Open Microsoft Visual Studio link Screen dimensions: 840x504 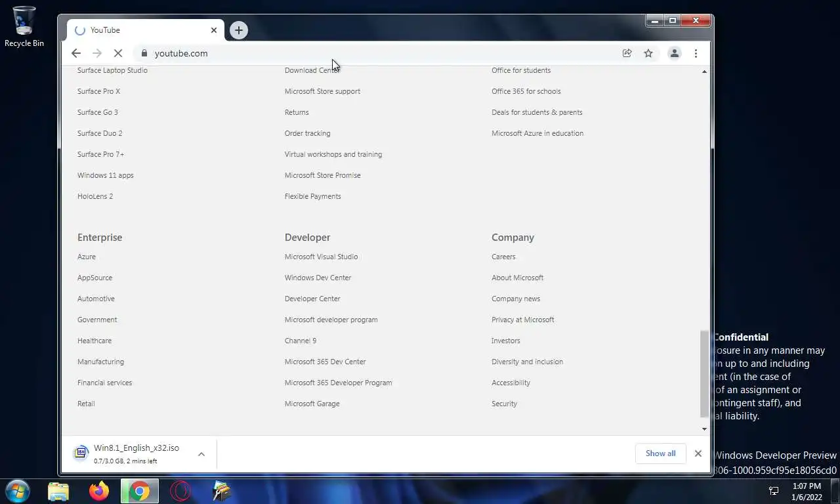point(321,257)
